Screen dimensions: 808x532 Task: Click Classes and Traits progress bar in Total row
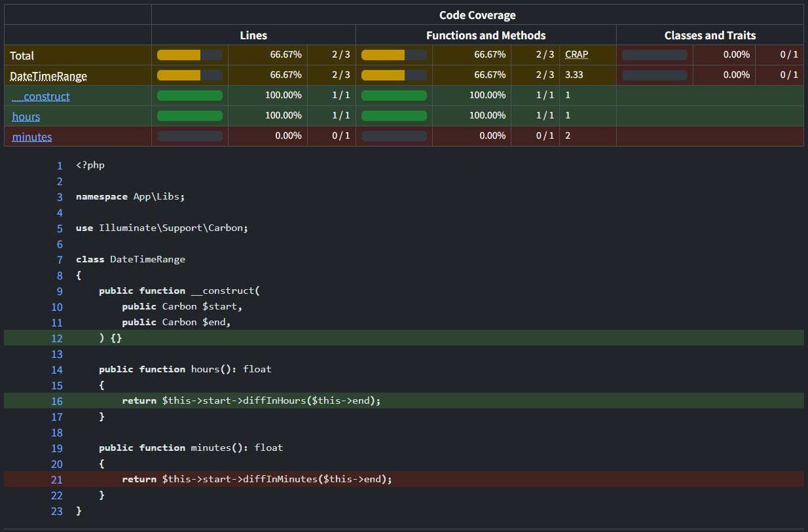pyautogui.click(x=655, y=55)
